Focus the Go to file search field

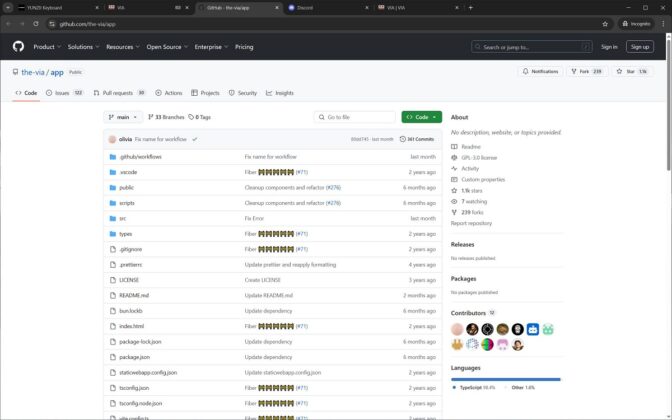(354, 117)
